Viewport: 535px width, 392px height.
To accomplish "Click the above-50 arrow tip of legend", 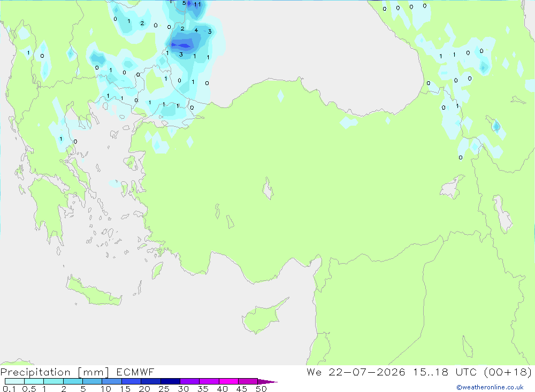I will pyautogui.click(x=267, y=382).
